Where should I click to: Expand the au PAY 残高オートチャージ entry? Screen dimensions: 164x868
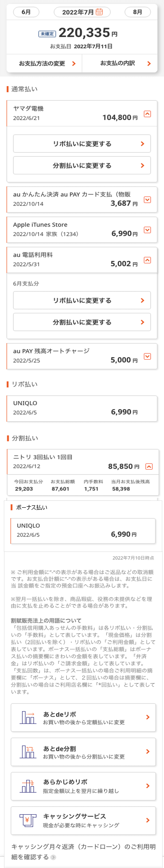[147, 356]
